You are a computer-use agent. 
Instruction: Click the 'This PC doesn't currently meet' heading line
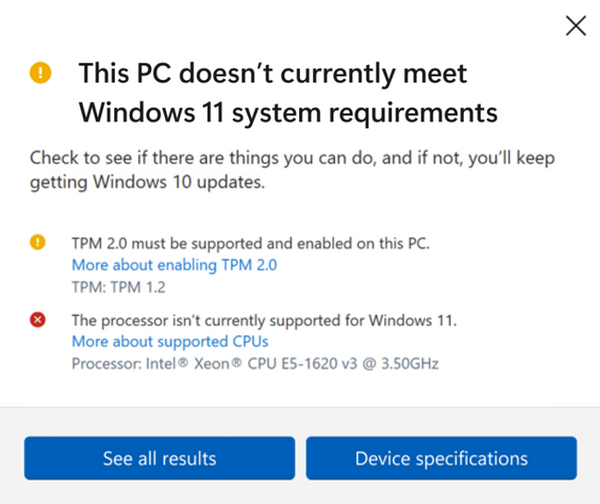coord(272,73)
